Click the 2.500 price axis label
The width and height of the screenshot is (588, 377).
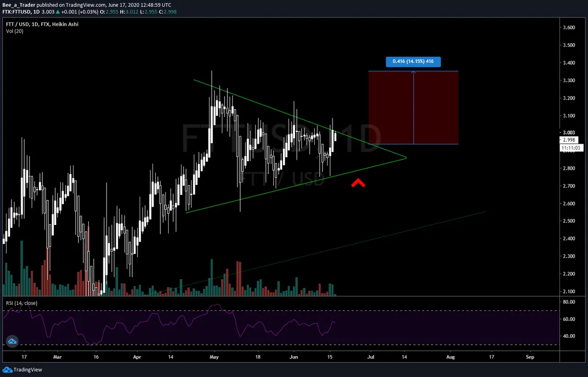pyautogui.click(x=569, y=221)
